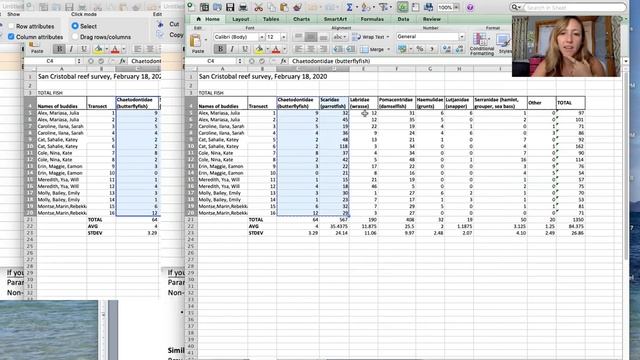Screen dimensions: 640x360
Task: Click the Styles button
Action: [x=504, y=44]
